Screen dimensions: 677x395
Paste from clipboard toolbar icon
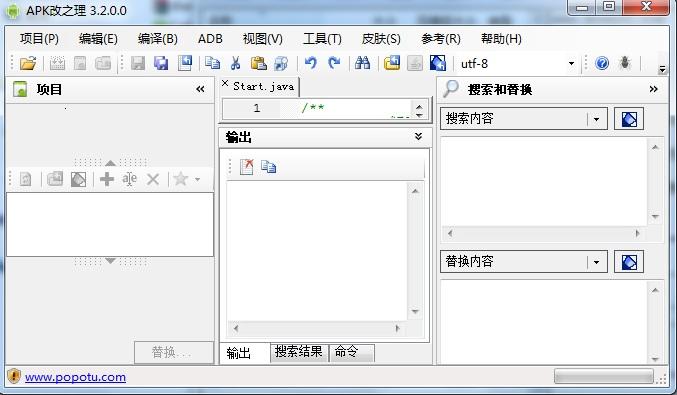point(258,63)
